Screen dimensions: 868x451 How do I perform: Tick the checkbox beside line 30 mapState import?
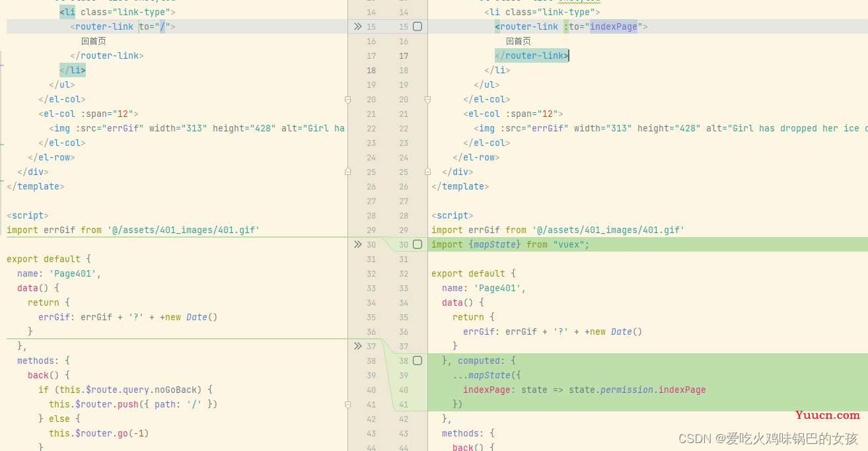pyautogui.click(x=417, y=244)
